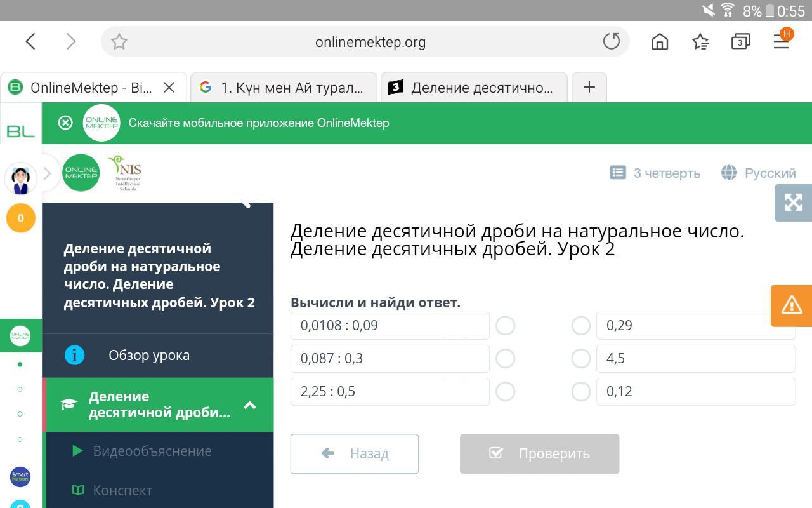Select radio button next to 0,087 : 0,3
812x508 pixels.
[x=505, y=359]
